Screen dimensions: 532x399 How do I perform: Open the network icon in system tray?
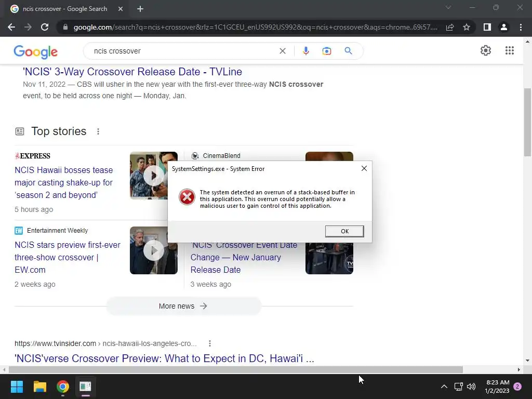pyautogui.click(x=458, y=387)
